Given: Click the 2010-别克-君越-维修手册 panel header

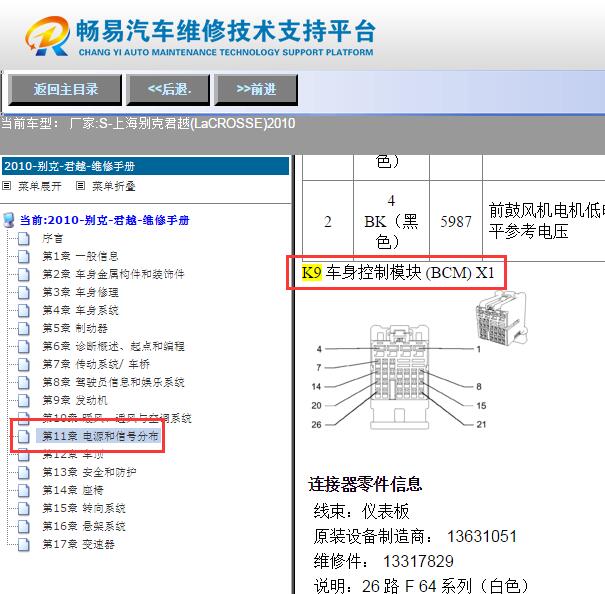Looking at the screenshot, I should tap(145, 166).
